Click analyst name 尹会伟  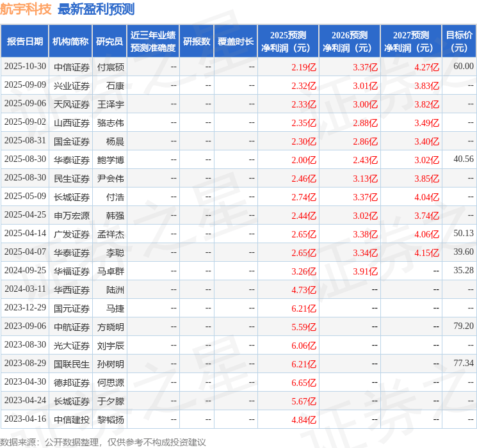[111, 179]
